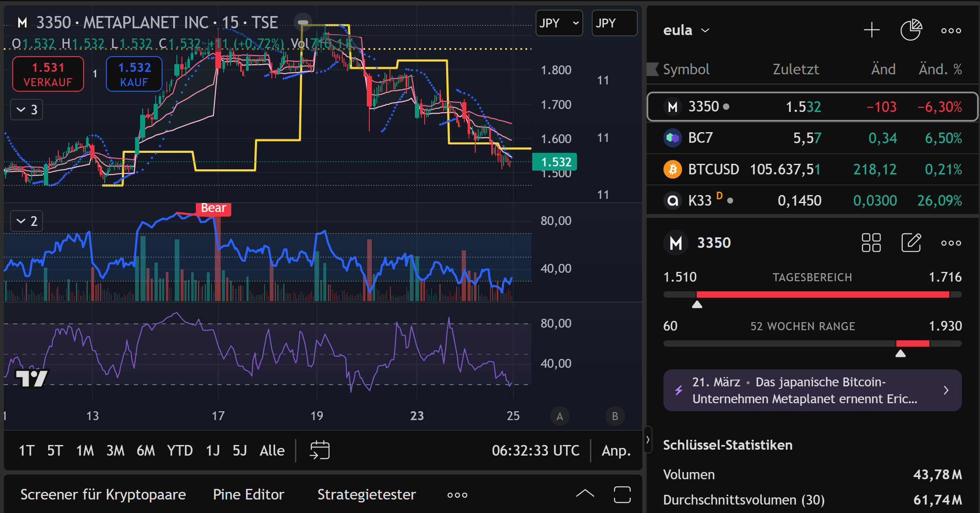Collapse the 2 indicators legend chevron
This screenshot has height=513, width=980.
[27, 221]
